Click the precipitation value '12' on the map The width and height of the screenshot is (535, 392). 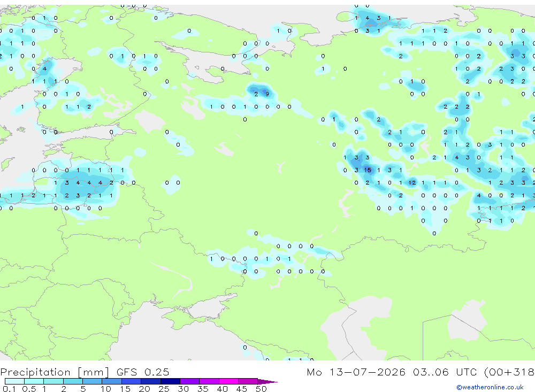pyautogui.click(x=412, y=182)
